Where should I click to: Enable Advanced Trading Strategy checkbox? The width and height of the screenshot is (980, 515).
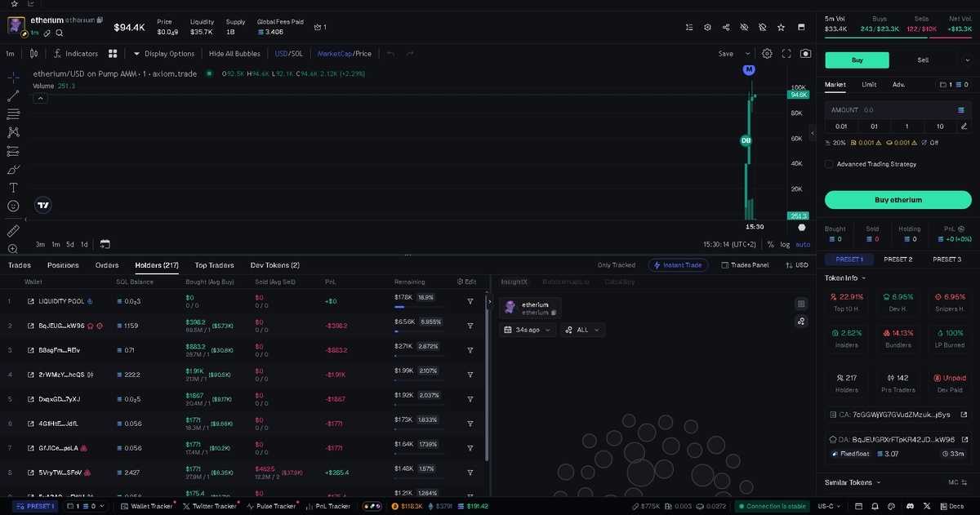[x=829, y=164]
